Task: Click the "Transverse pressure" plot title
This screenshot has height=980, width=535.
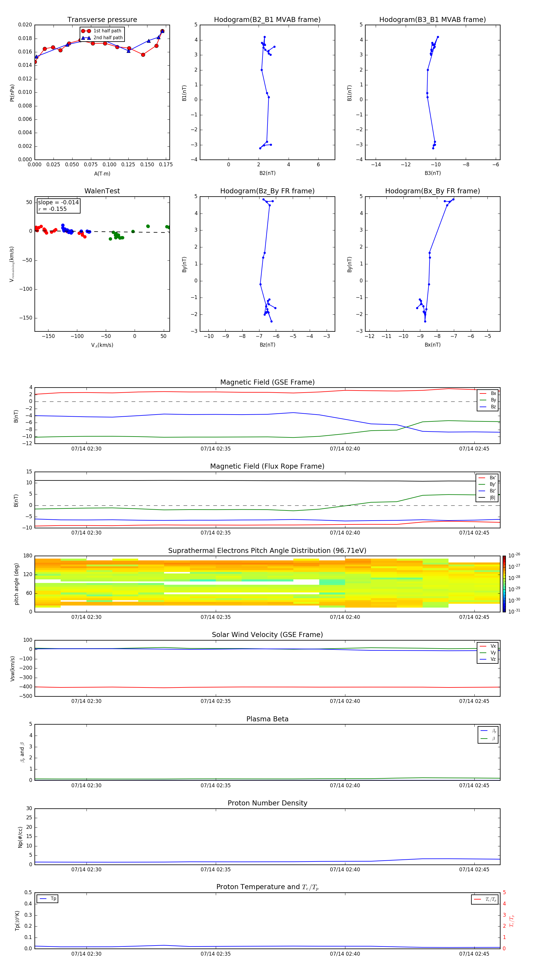Action: (102, 20)
